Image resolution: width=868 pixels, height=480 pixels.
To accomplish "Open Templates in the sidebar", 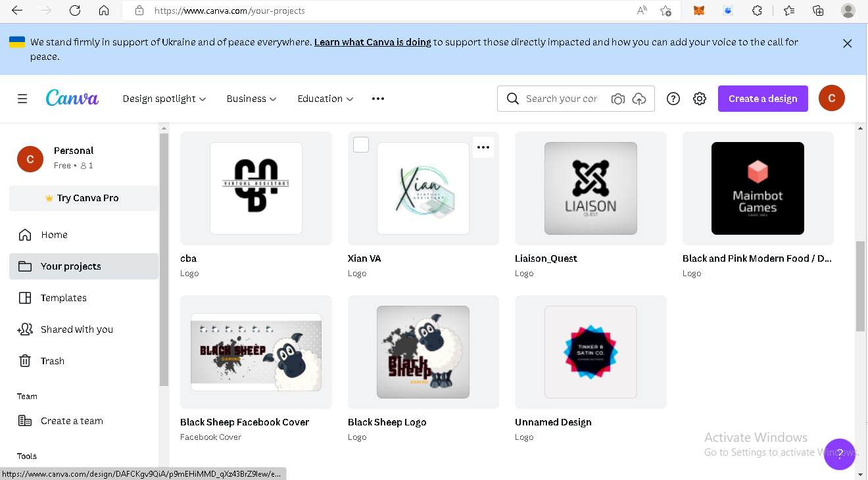I will point(84,298).
